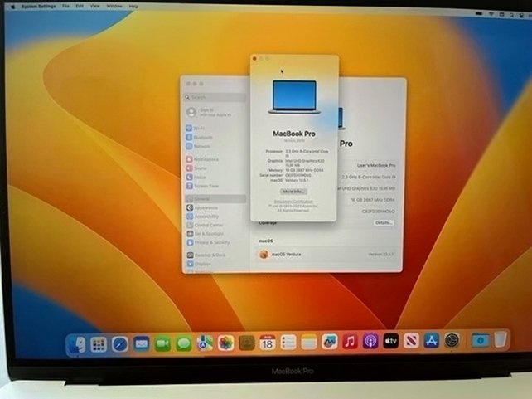Open the View menu

tap(94, 7)
